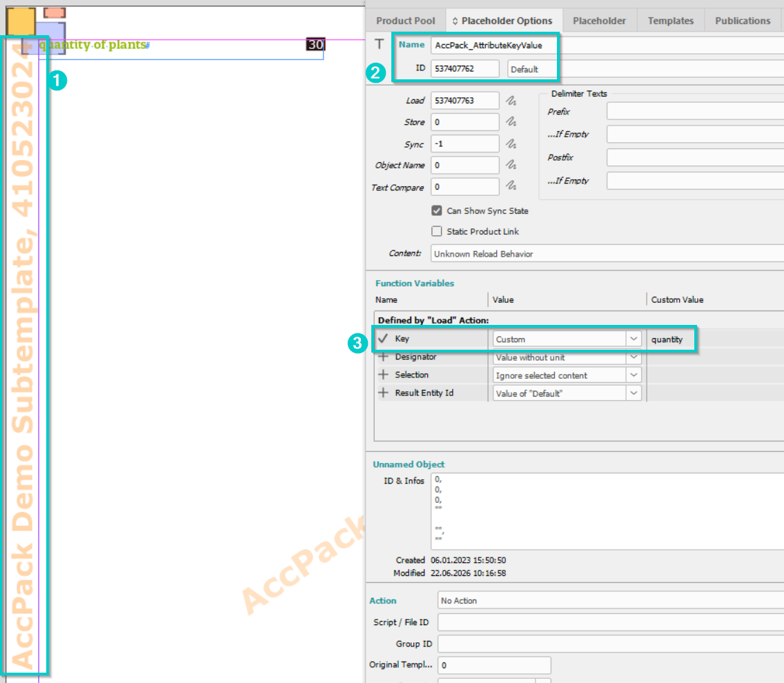Enable Static Product Link checkbox
784x683 pixels.
(436, 231)
